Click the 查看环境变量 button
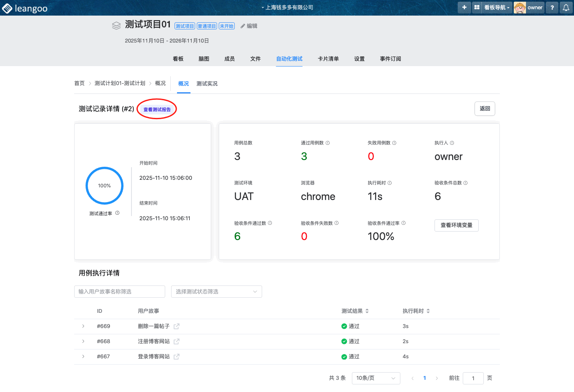Viewport: 574px width, 392px height. point(456,225)
